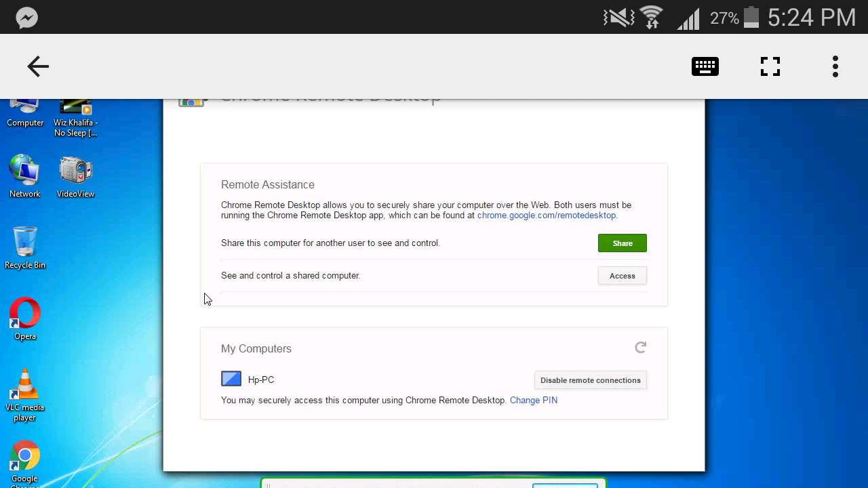Click the green Share button
This screenshot has width=868, height=488.
[x=623, y=243]
